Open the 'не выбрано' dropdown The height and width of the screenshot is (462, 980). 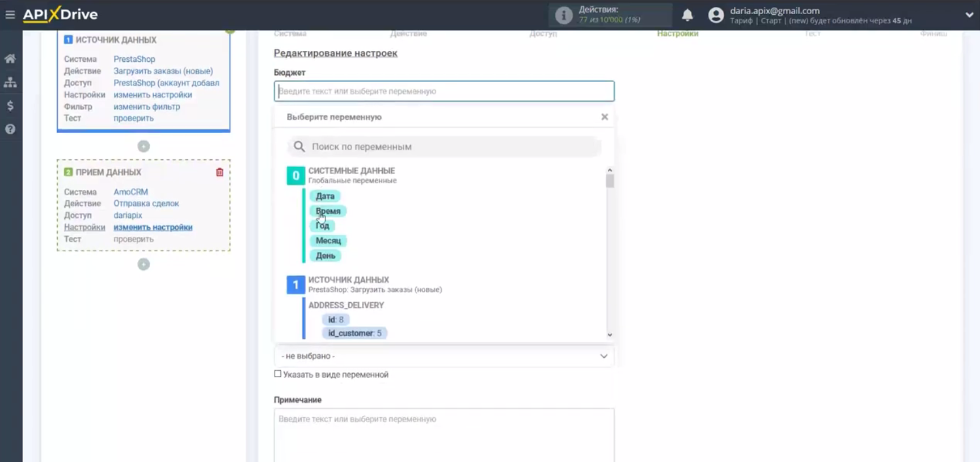(x=444, y=356)
